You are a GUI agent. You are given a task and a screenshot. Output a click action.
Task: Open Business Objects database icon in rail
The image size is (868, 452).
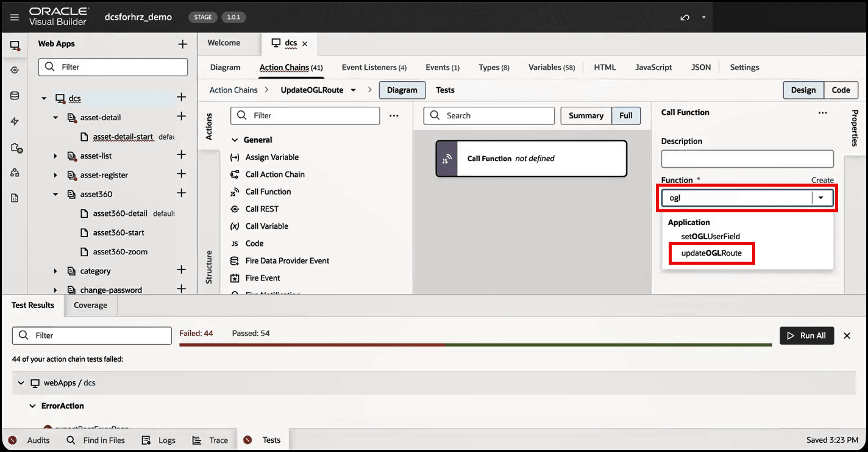[15, 96]
